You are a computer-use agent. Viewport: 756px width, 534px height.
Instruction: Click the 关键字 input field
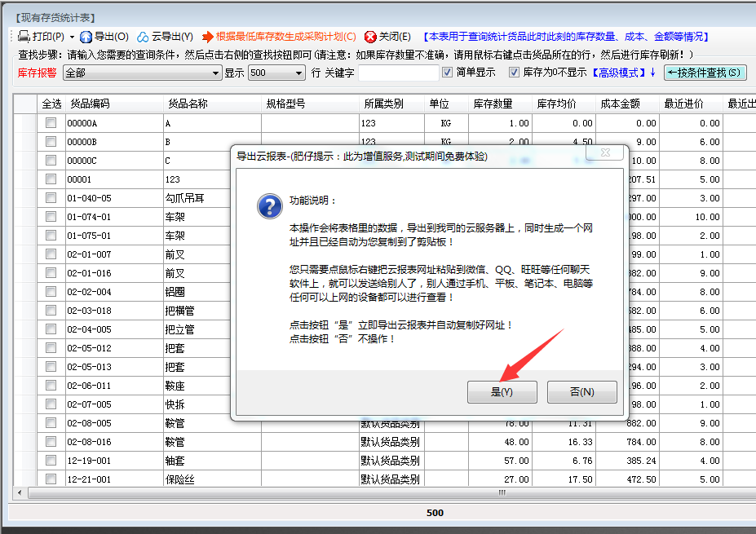pos(398,73)
